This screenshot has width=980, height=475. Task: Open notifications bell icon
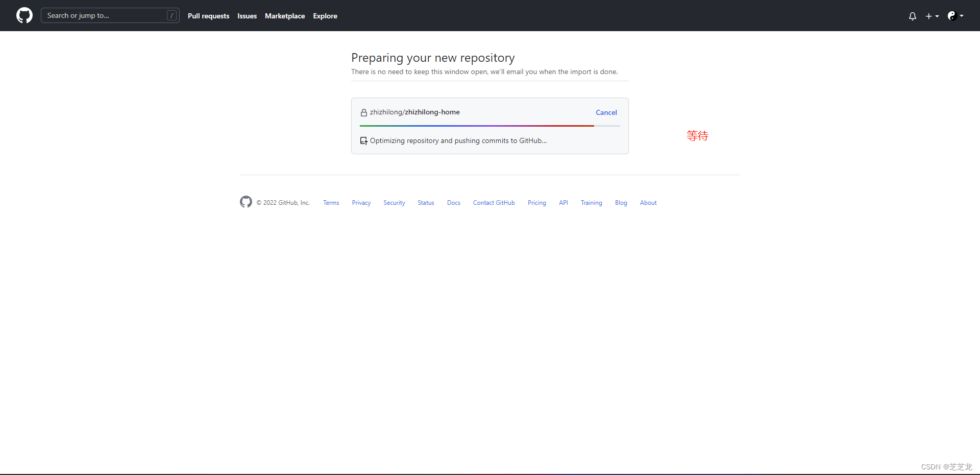click(x=913, y=16)
